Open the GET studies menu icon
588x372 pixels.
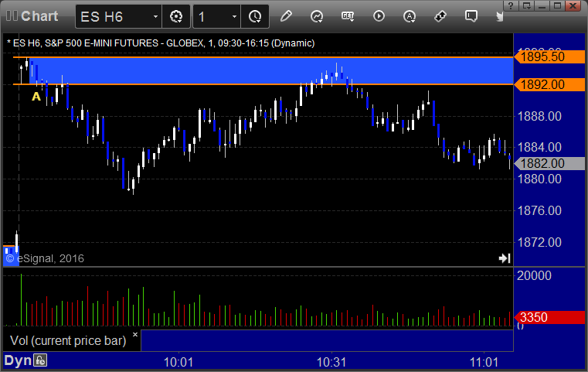(x=348, y=16)
